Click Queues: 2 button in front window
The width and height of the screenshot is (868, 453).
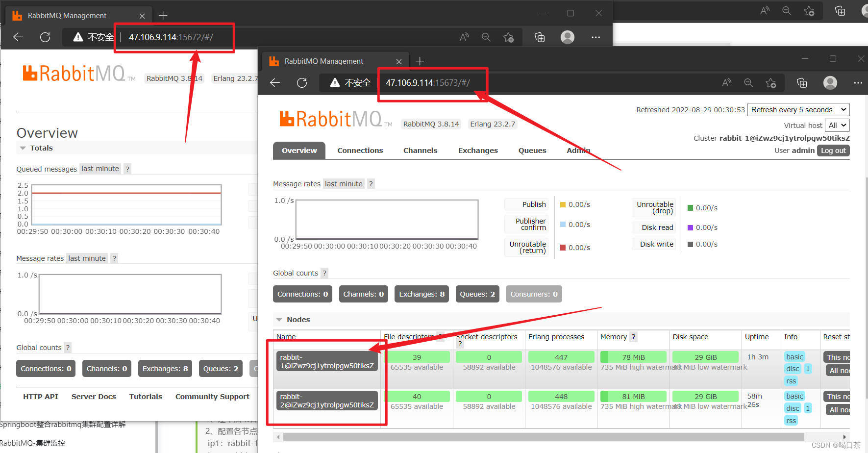[x=477, y=294]
